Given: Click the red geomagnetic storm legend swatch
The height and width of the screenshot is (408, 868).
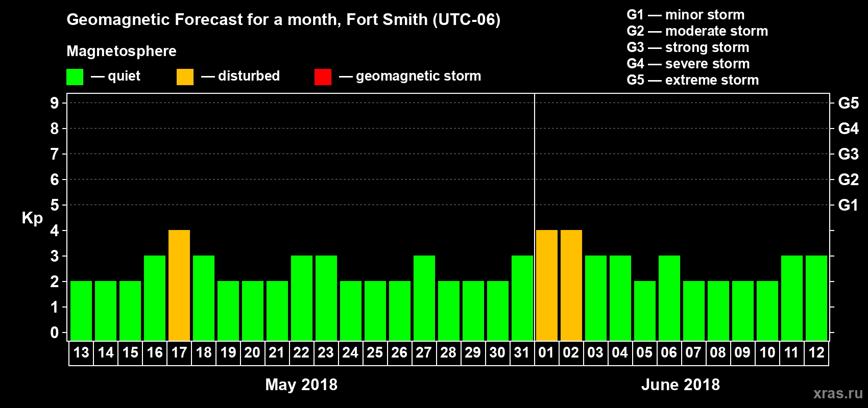Looking at the screenshot, I should click(x=323, y=77).
